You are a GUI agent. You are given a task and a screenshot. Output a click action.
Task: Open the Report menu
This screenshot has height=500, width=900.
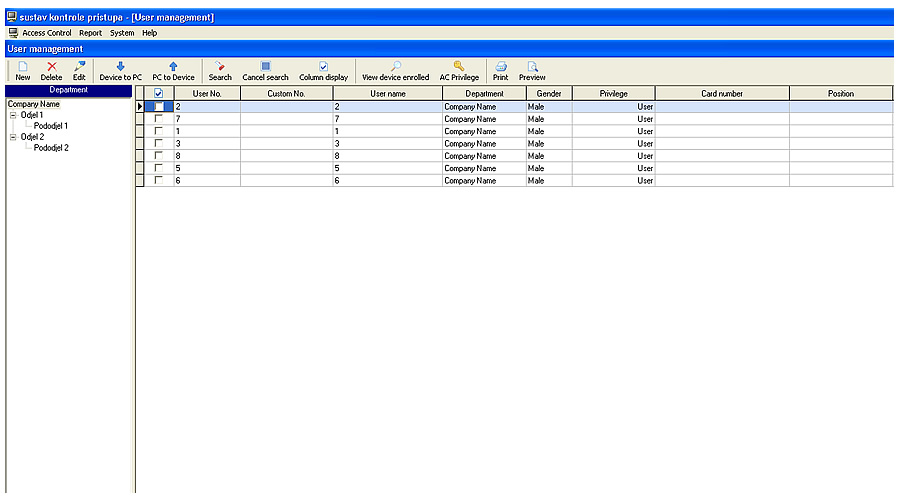coord(90,33)
